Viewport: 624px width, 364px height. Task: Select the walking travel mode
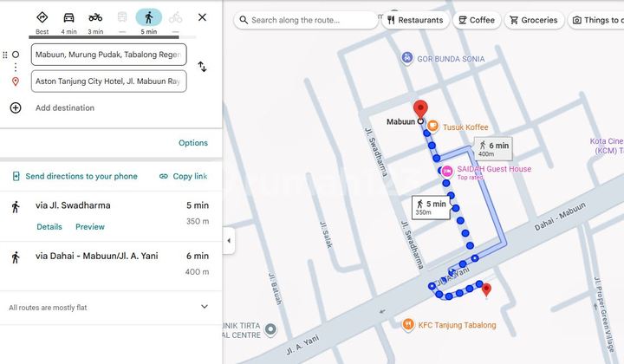pyautogui.click(x=148, y=17)
